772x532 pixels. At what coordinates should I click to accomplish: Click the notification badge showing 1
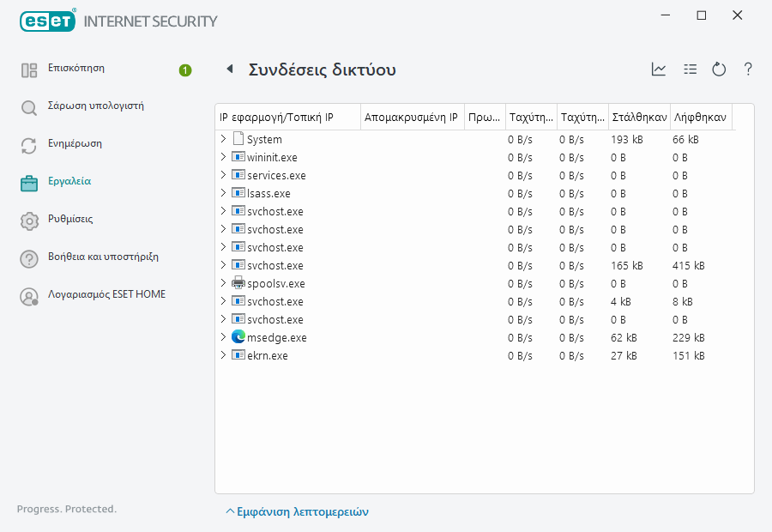(184, 71)
